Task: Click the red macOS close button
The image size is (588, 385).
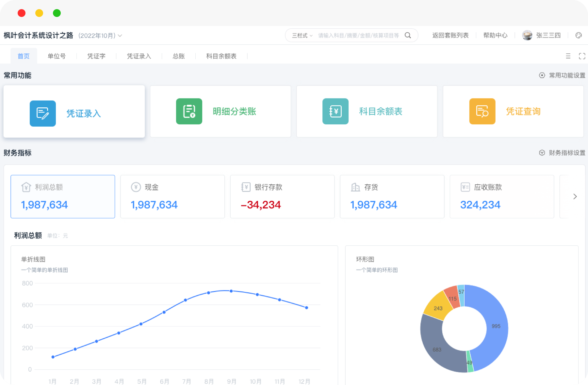Action: point(22,13)
